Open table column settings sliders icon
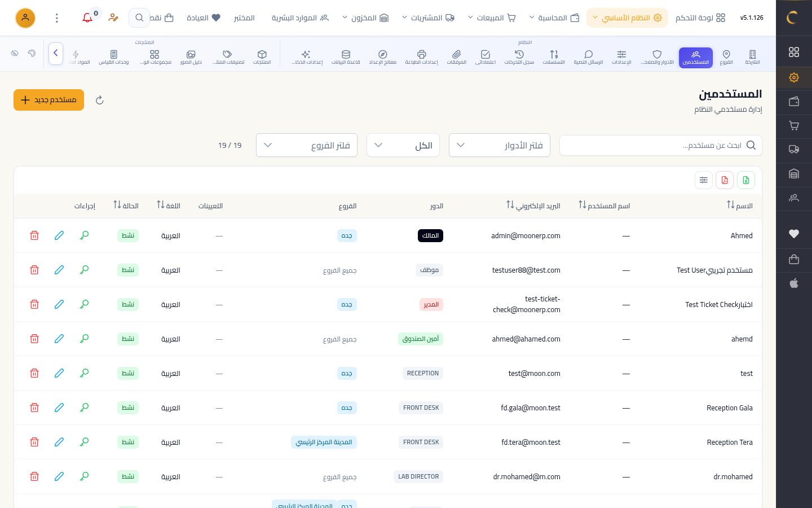The image size is (812, 508). 704,180
